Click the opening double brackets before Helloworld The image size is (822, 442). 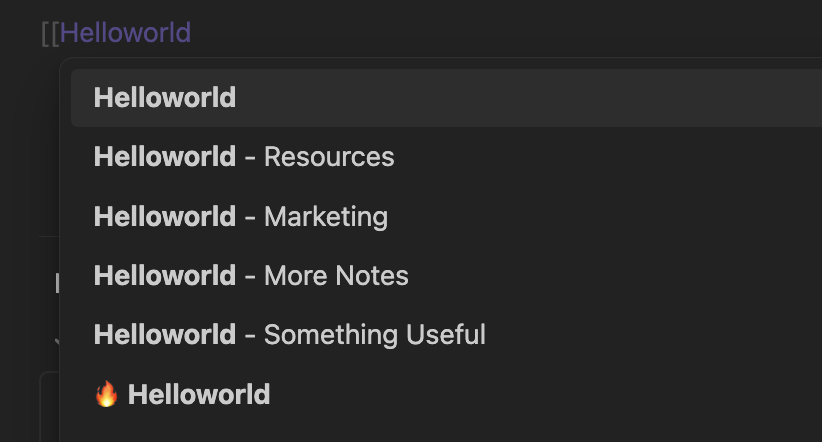point(50,34)
